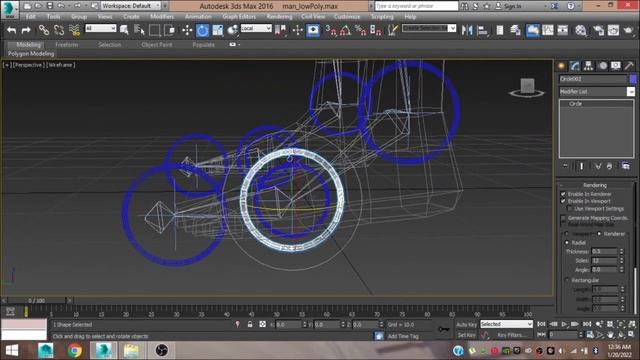Switch to the Hierarchy command panel
The width and height of the screenshot is (640, 360).
(x=588, y=66)
